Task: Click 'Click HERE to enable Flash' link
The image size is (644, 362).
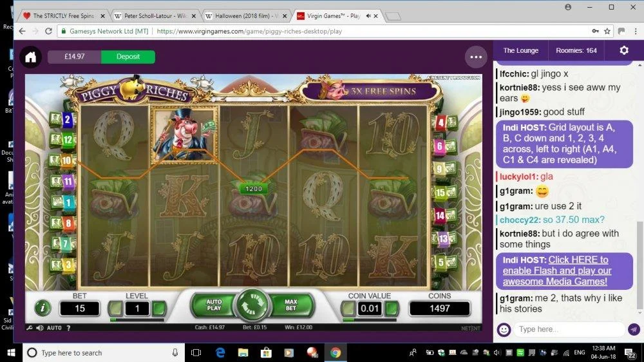Action: tap(557, 271)
